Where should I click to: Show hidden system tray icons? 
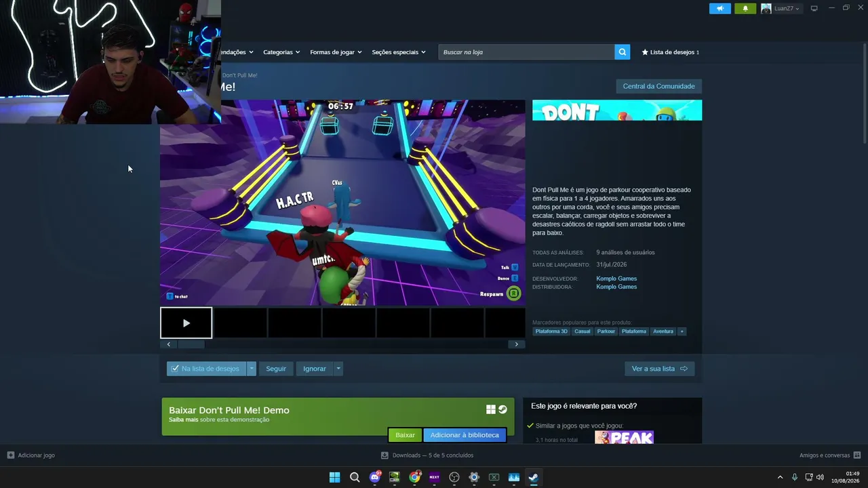click(780, 477)
